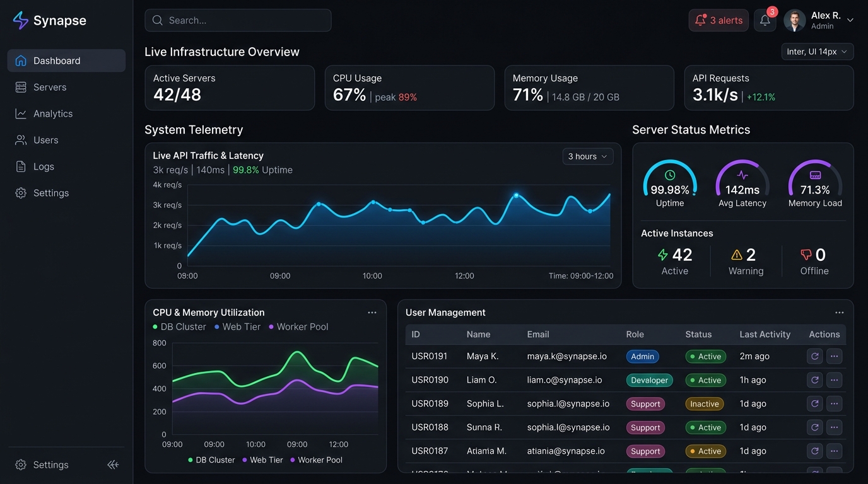Refresh user USR0191 Maya K. row
868x484 pixels.
coord(815,356)
